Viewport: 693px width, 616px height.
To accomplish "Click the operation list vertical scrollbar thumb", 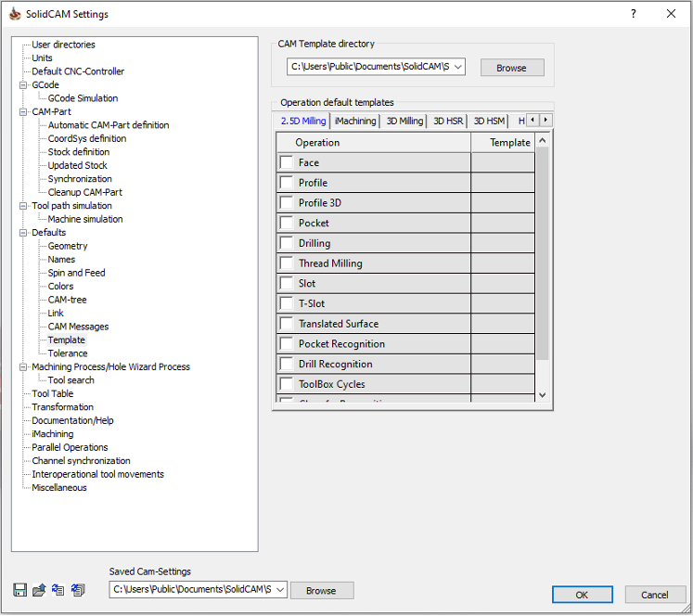I will pos(543,253).
